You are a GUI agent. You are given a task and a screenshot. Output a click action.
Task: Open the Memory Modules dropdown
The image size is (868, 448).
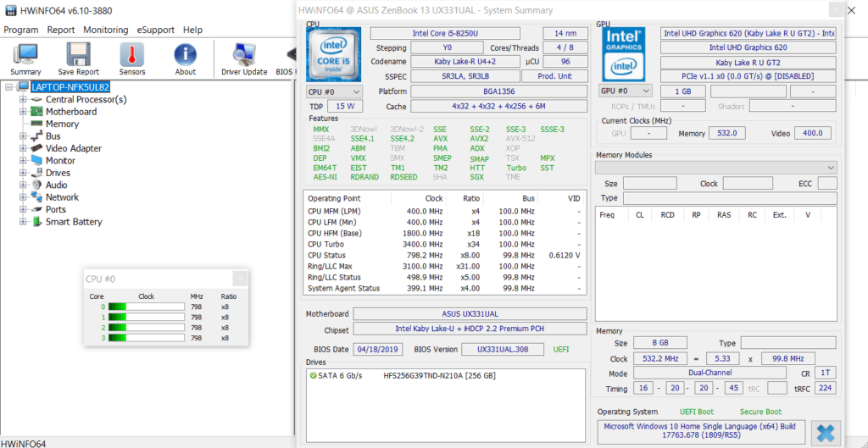tap(715, 167)
